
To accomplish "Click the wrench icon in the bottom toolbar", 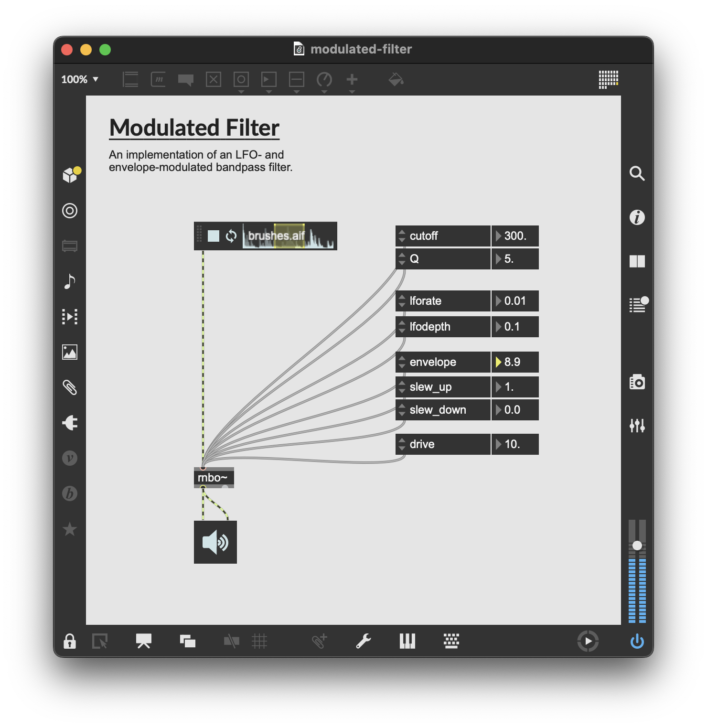I will click(x=365, y=642).
